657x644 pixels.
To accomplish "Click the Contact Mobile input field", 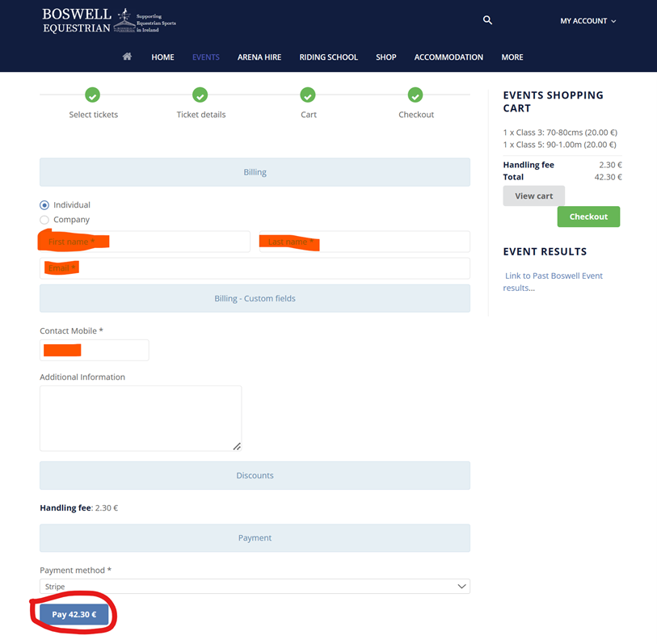I will [95, 351].
